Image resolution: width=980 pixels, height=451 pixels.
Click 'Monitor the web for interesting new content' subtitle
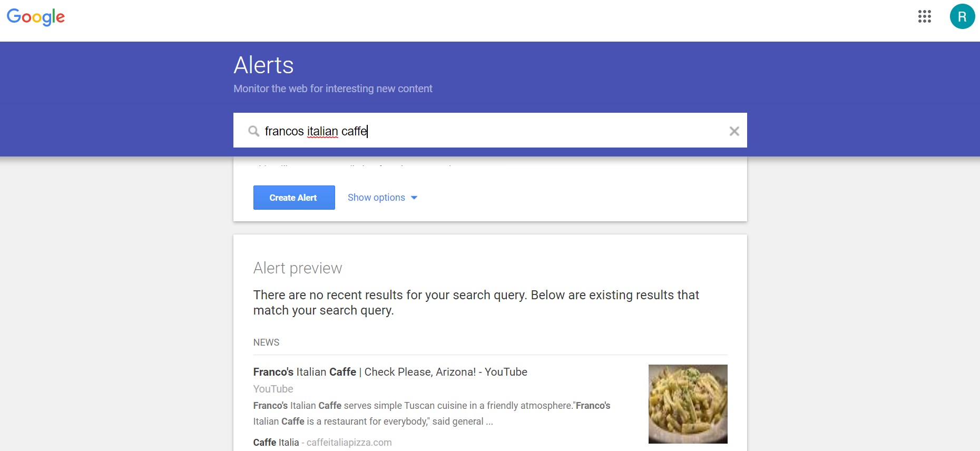(333, 89)
